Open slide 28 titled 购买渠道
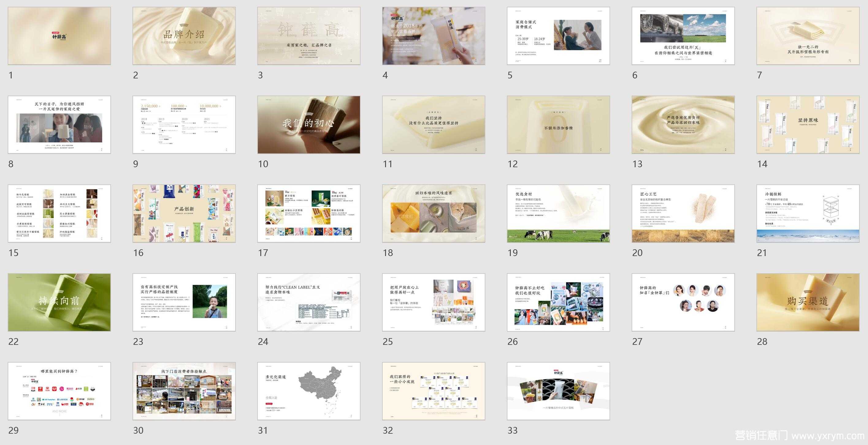This screenshot has height=445, width=868. click(808, 302)
